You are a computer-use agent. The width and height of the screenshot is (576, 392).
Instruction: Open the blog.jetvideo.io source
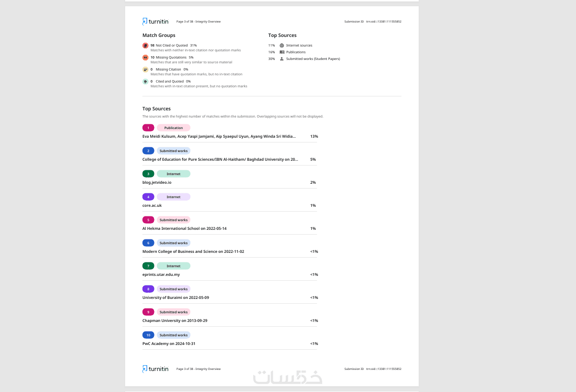(157, 182)
